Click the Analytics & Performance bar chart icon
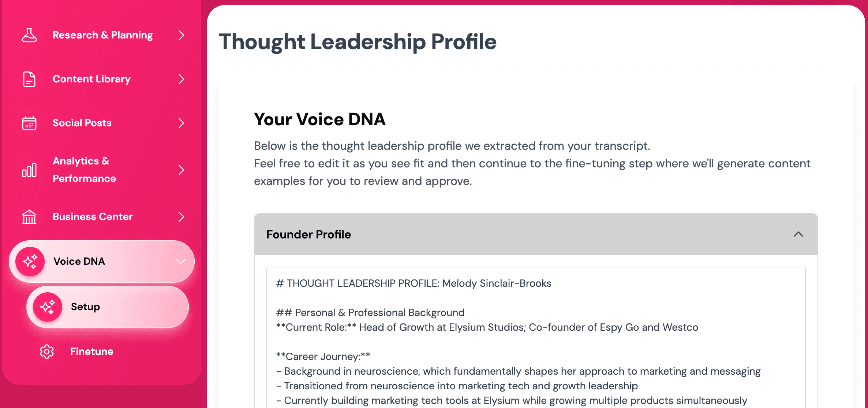The height and width of the screenshot is (408, 868). 29,170
